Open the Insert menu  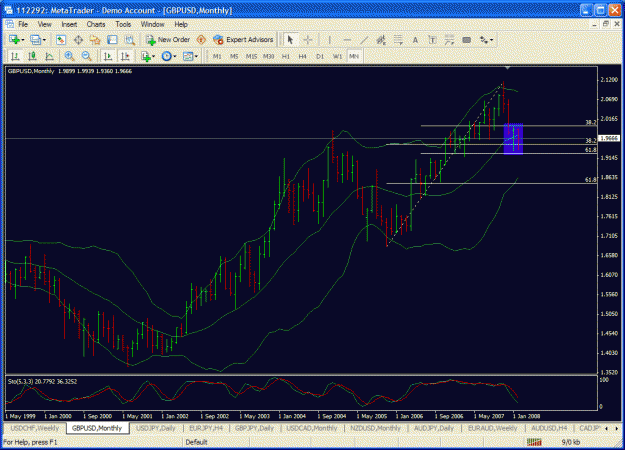69,24
